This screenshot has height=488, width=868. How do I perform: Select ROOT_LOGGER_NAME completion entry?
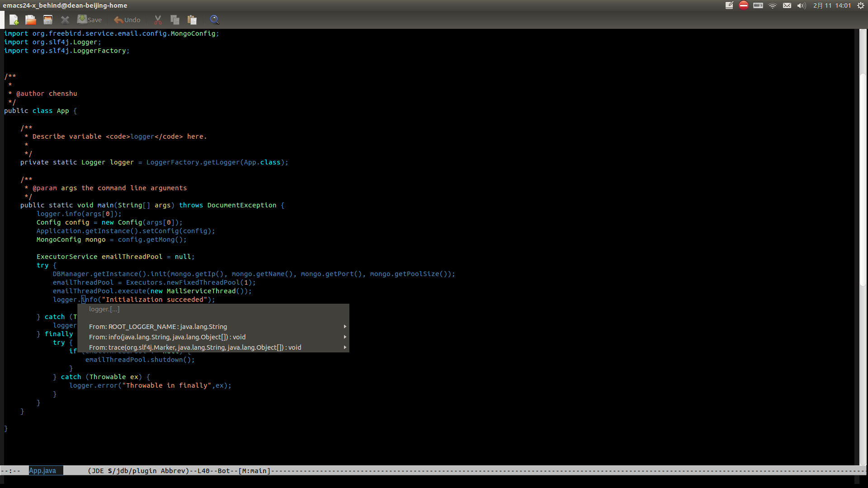point(213,327)
